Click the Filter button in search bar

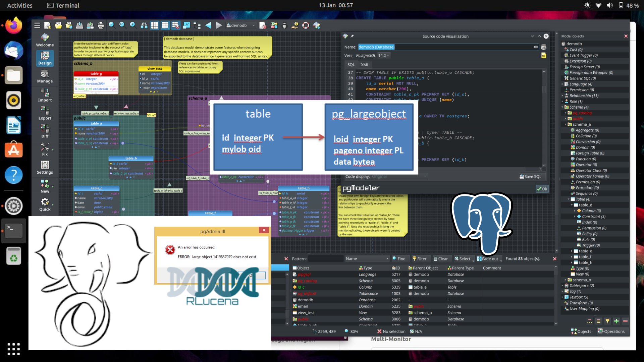pyautogui.click(x=419, y=259)
